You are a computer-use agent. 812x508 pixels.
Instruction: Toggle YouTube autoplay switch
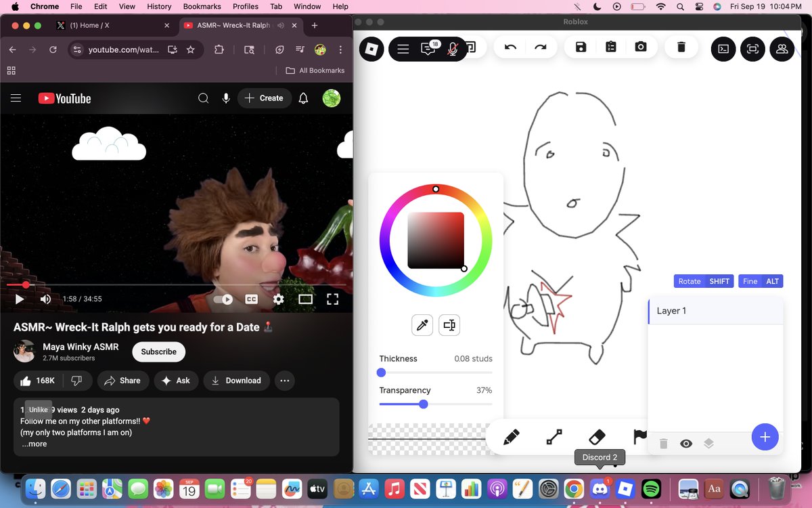point(223,299)
